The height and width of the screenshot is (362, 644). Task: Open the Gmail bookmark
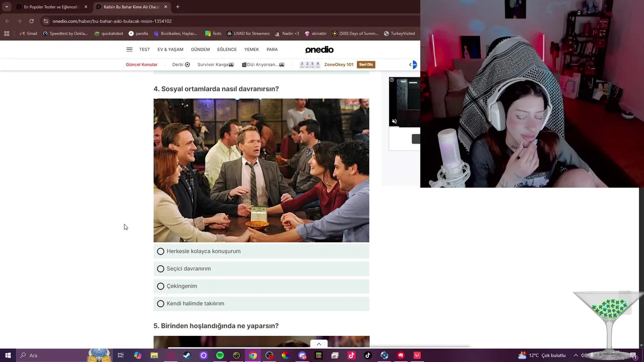(28, 34)
